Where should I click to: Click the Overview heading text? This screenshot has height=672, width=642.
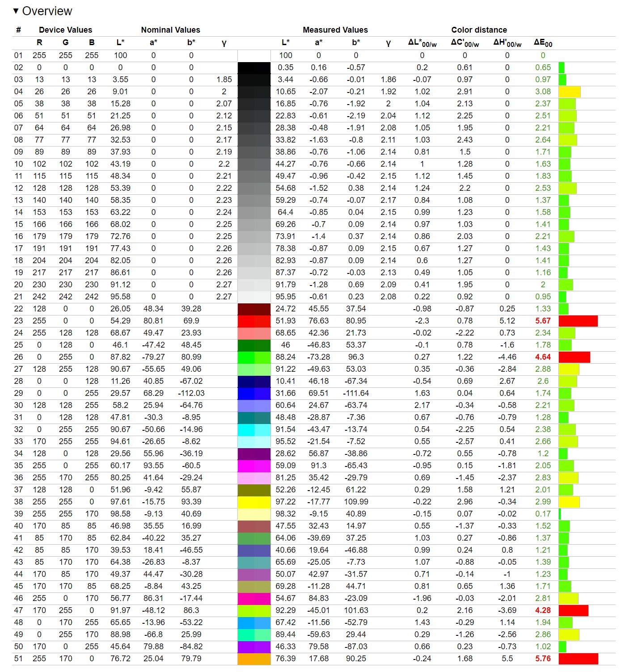pyautogui.click(x=47, y=11)
